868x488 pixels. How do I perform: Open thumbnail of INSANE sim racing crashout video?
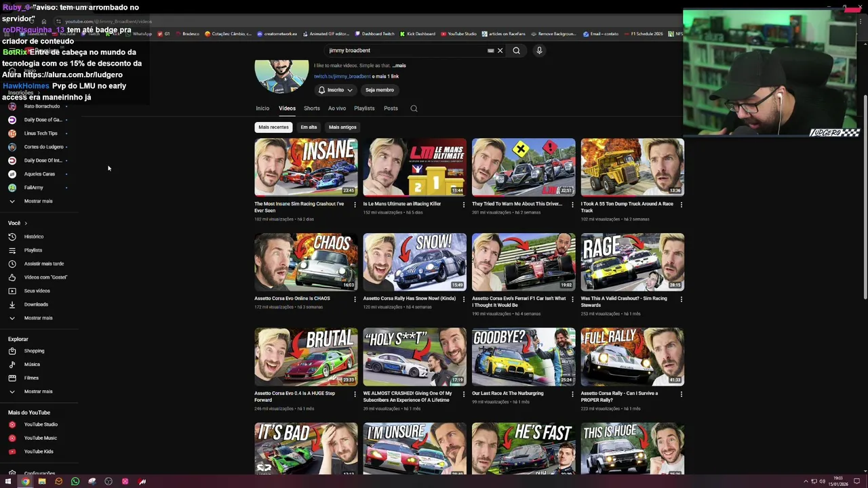(306, 167)
